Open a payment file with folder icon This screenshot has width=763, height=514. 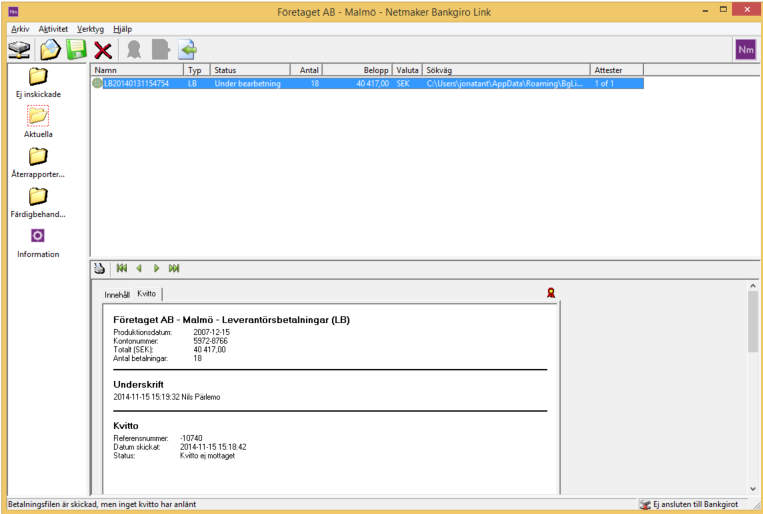pyautogui.click(x=50, y=50)
